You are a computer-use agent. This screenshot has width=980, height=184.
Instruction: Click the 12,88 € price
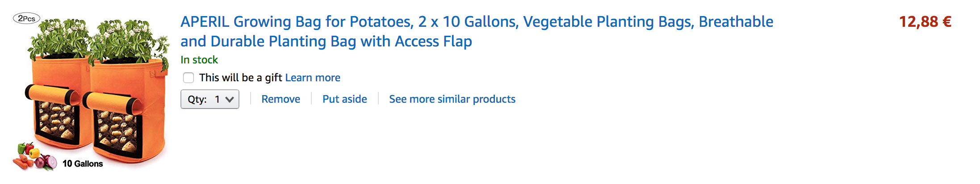pyautogui.click(x=925, y=21)
